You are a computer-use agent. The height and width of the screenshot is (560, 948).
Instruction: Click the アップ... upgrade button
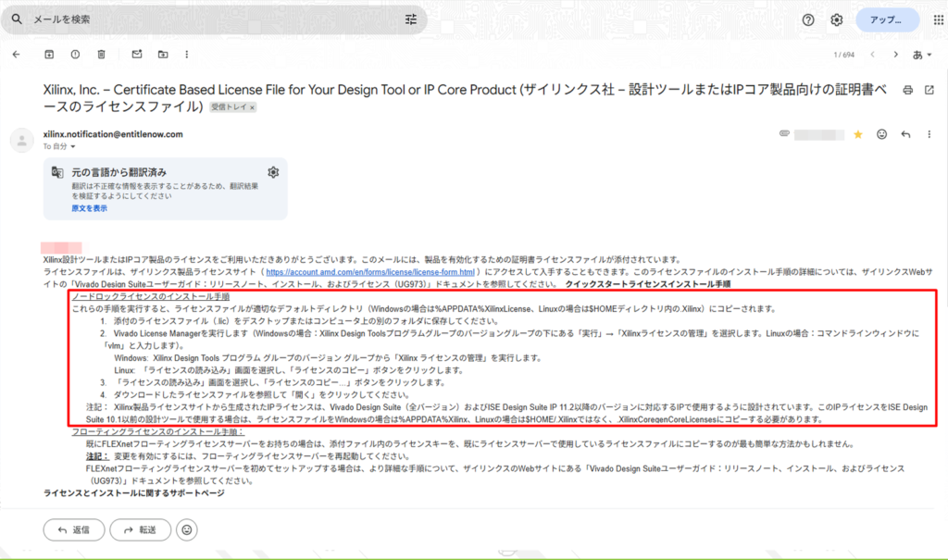coord(887,20)
